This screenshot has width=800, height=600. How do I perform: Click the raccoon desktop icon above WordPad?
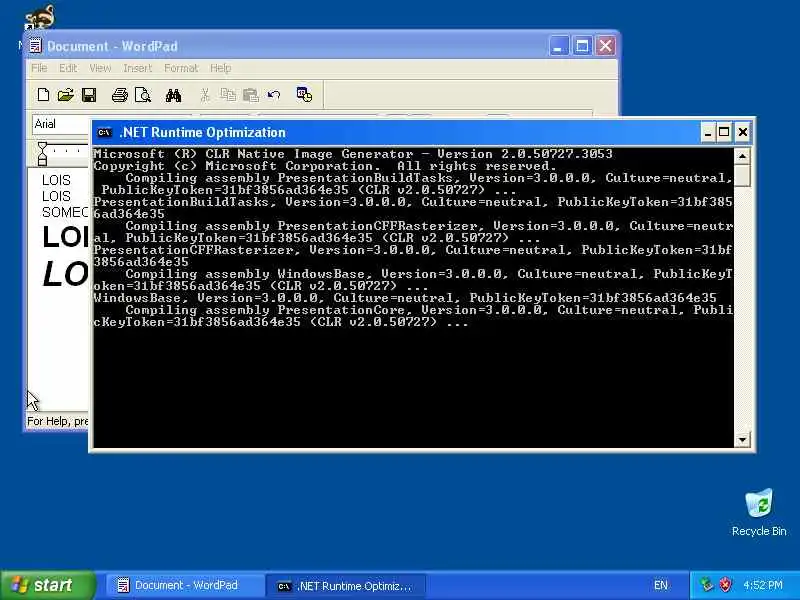[x=40, y=17]
